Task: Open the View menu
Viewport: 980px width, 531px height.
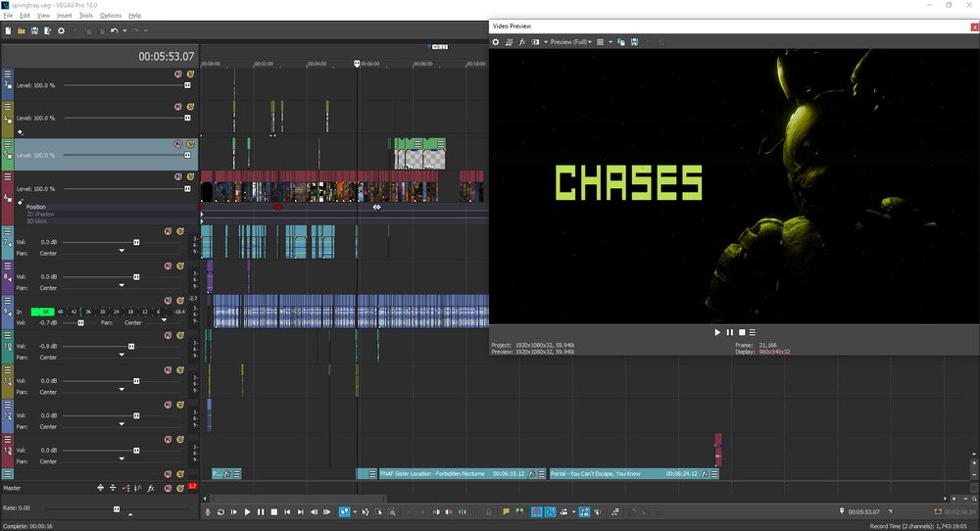Action: [44, 15]
